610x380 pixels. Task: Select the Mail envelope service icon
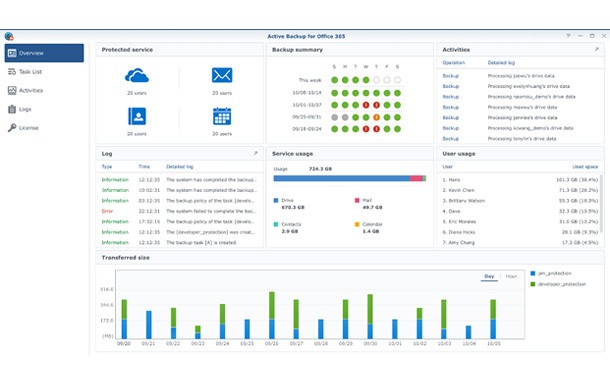coord(222,75)
